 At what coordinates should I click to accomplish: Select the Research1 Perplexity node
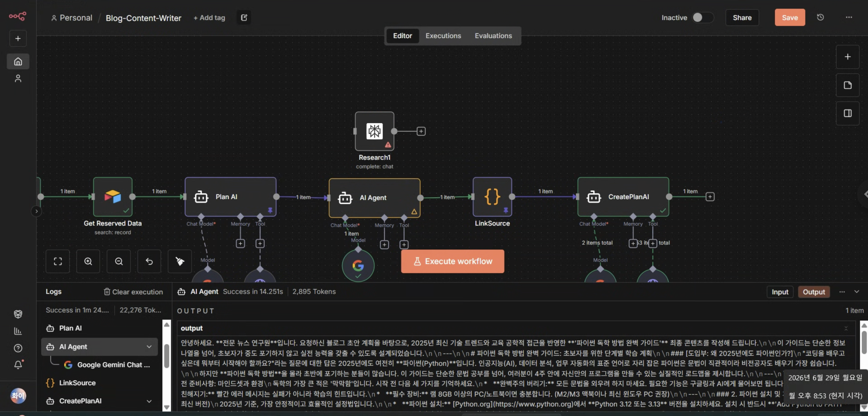pos(374,131)
